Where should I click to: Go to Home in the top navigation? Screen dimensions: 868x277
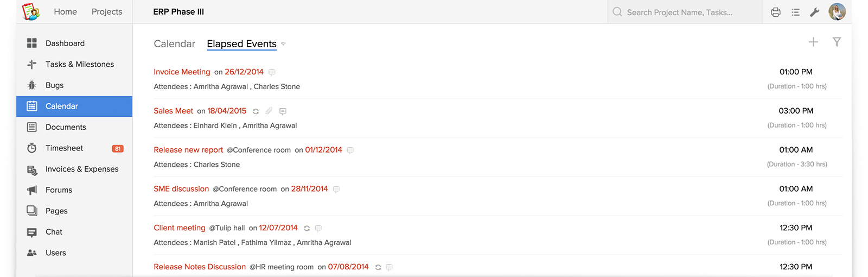tap(65, 12)
